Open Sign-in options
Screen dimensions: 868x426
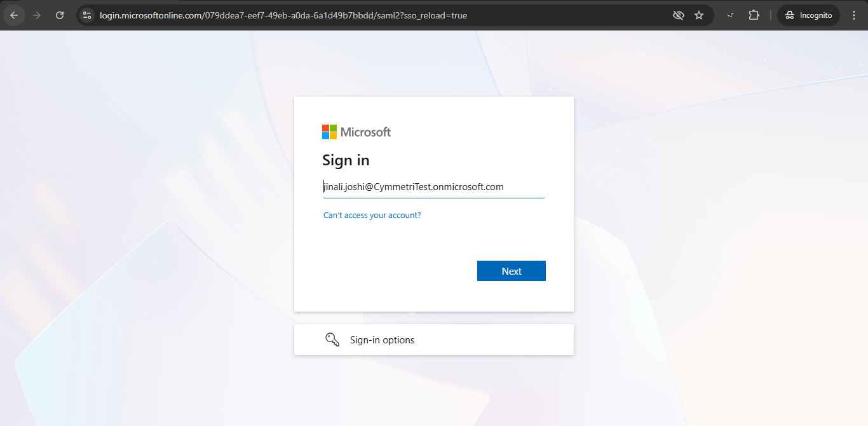[434, 340]
